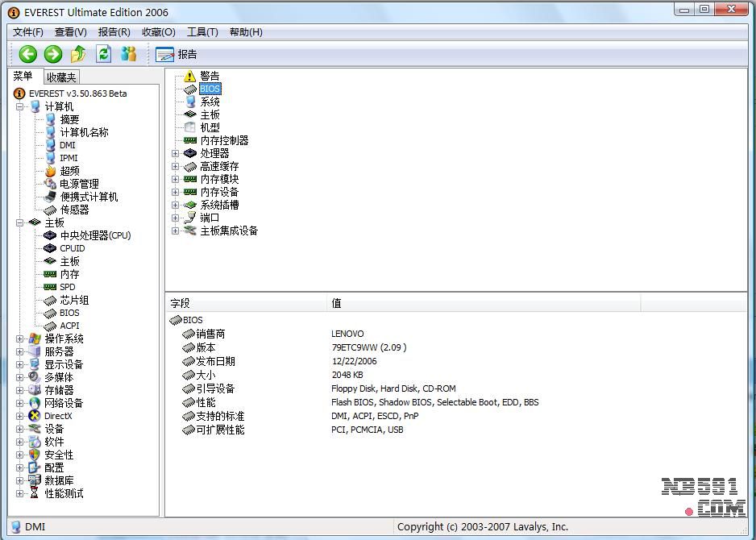Select 中央处理器(CPU) in the left tree
Image resolution: width=756 pixels, height=540 pixels.
point(94,235)
